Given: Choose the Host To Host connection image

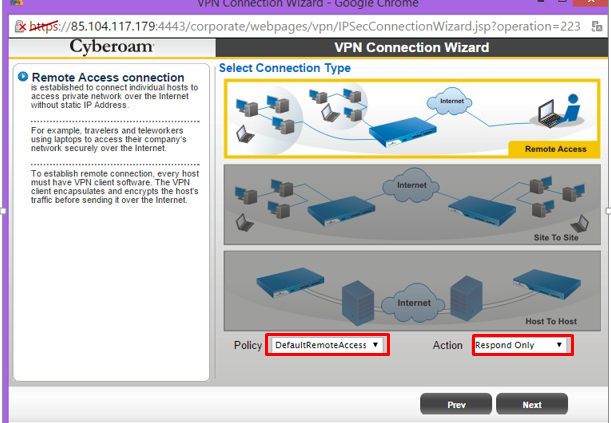Looking at the screenshot, I should click(412, 291).
